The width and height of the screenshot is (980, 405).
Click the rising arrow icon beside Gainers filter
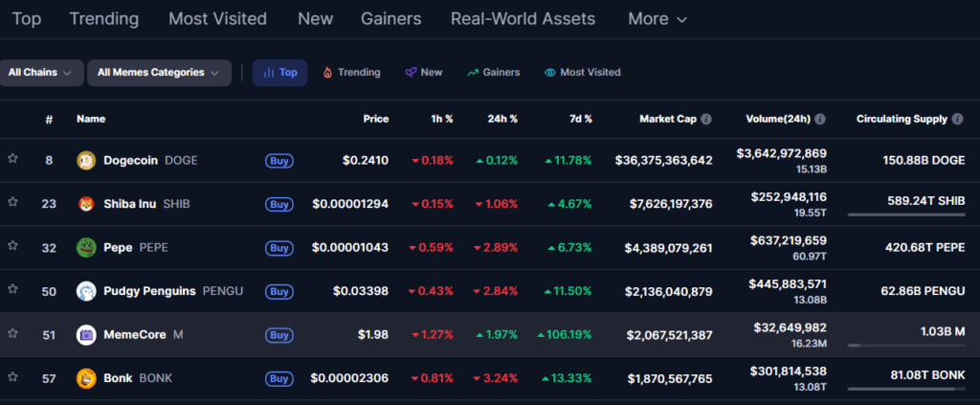coord(473,73)
